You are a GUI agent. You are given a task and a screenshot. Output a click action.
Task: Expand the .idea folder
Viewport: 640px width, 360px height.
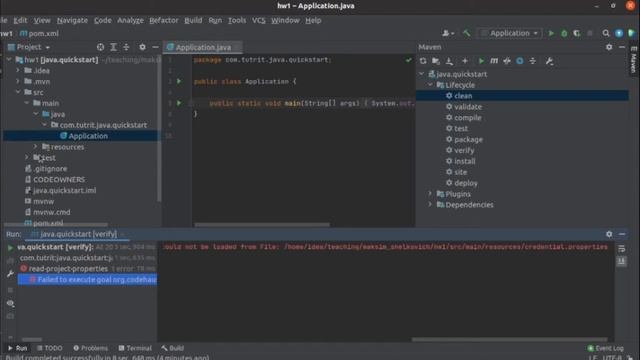point(18,71)
